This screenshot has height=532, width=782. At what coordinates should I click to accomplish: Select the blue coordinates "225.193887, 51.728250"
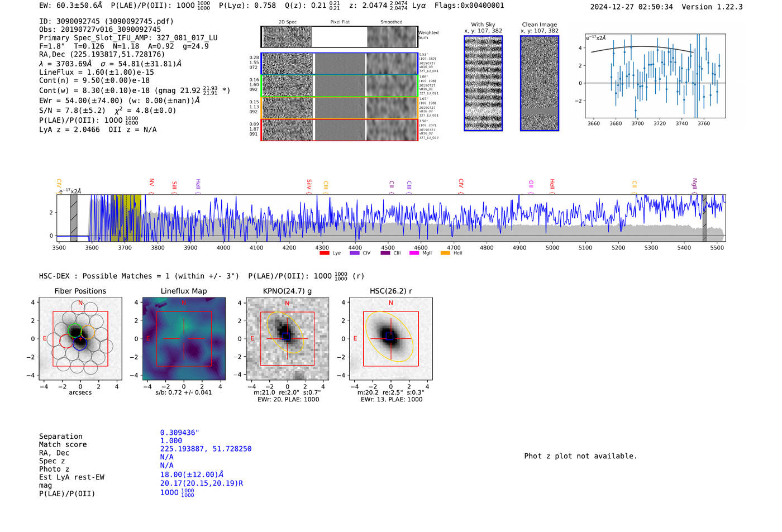click(x=206, y=449)
